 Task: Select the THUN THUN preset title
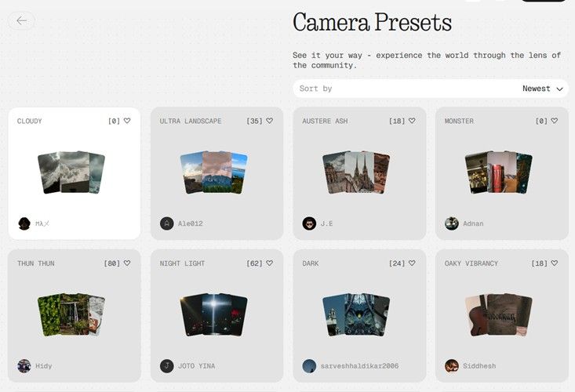click(x=35, y=263)
